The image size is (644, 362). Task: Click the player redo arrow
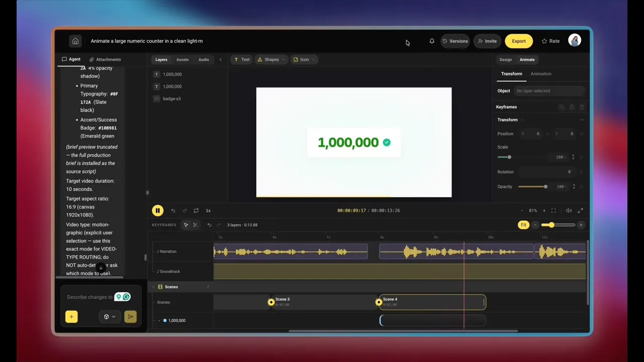(x=185, y=211)
